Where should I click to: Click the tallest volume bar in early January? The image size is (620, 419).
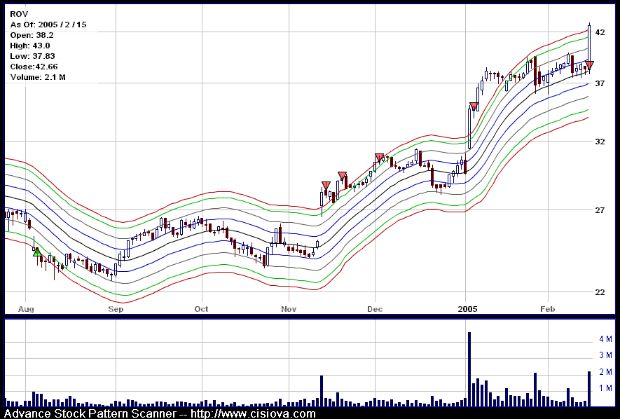tap(469, 369)
